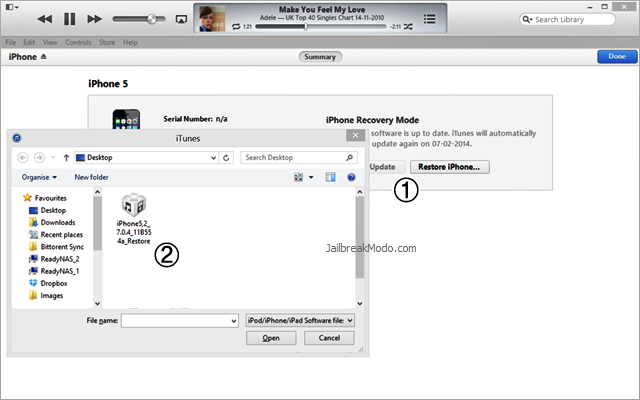Viewport: 640px width, 400px height.
Task: Go forward in the file dialog
Action: [39, 158]
